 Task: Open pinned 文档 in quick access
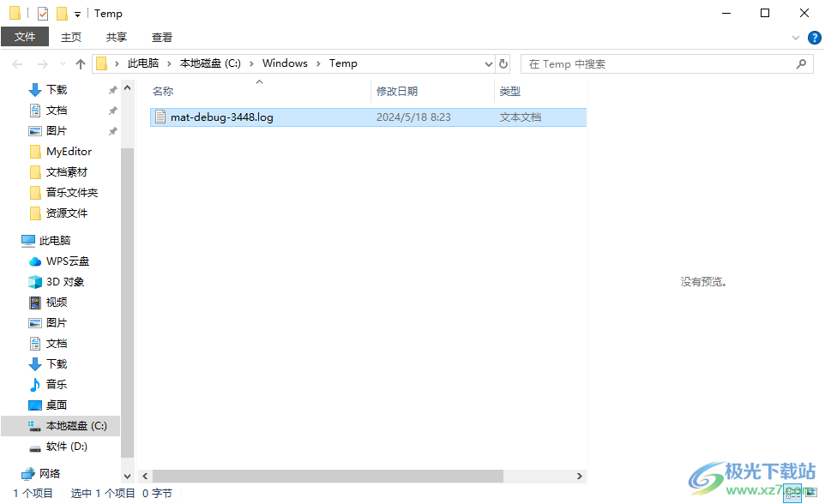coord(57,111)
